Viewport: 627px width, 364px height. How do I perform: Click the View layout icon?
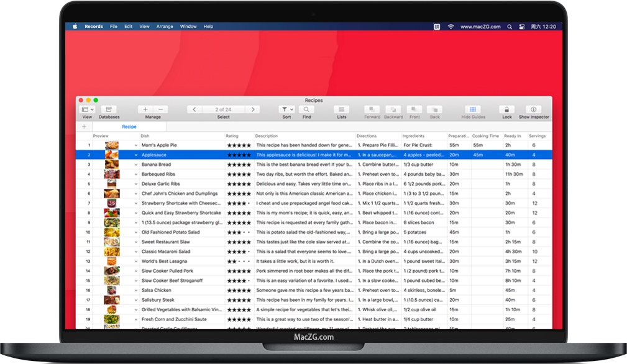point(85,108)
